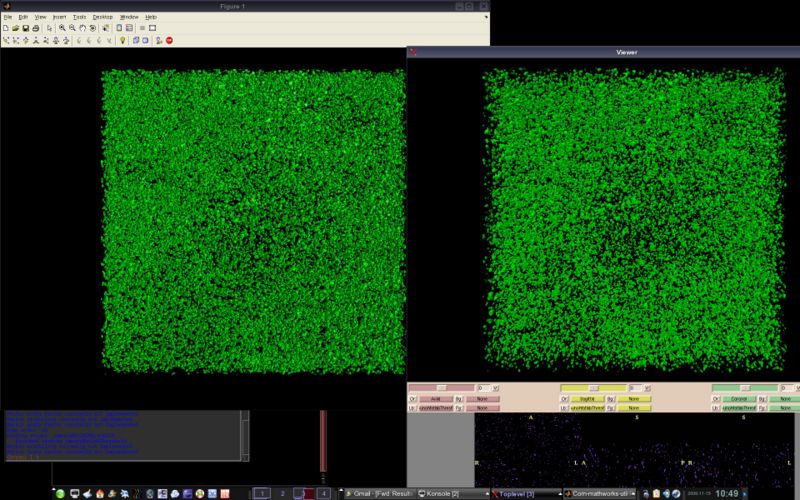This screenshot has width=800, height=500.
Task: Click the Bg button in the yellow panel
Action: 611,399
